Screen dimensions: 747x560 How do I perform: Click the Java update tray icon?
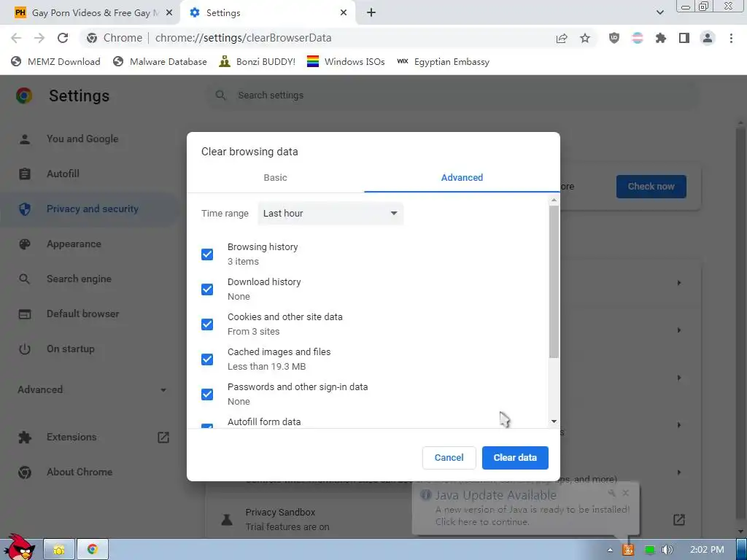(628, 550)
